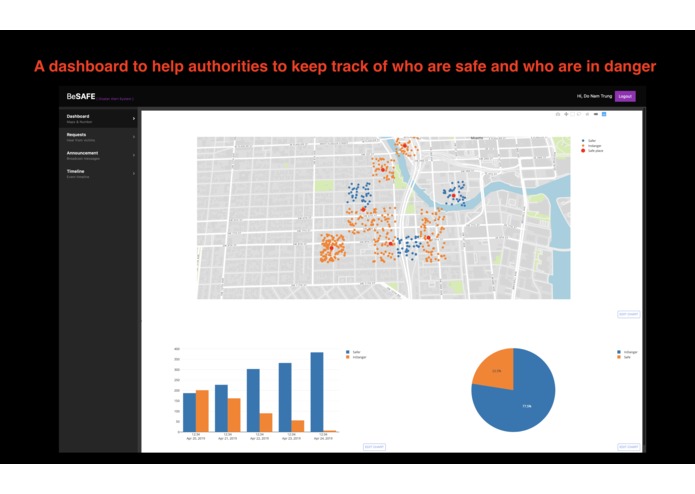Expand the Requests chevron arrow

[x=134, y=137]
